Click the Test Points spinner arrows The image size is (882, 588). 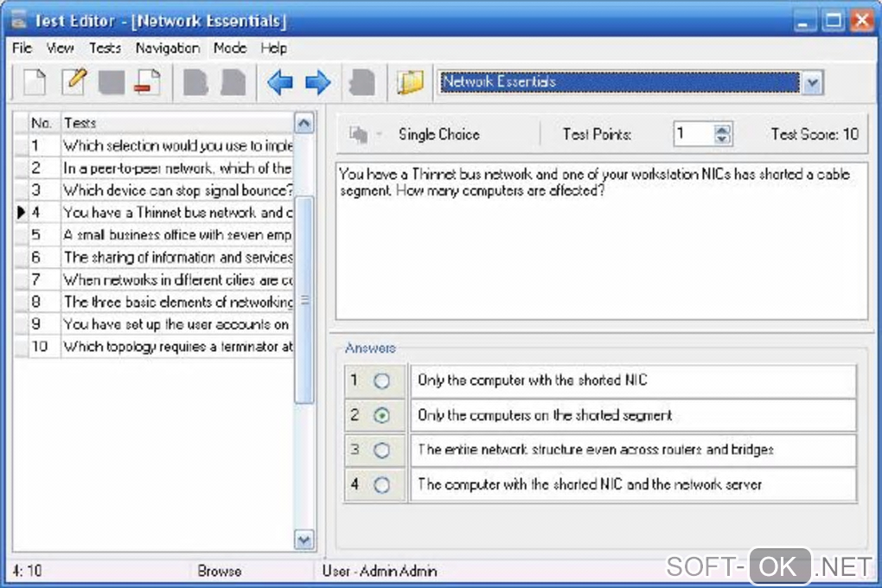click(722, 134)
